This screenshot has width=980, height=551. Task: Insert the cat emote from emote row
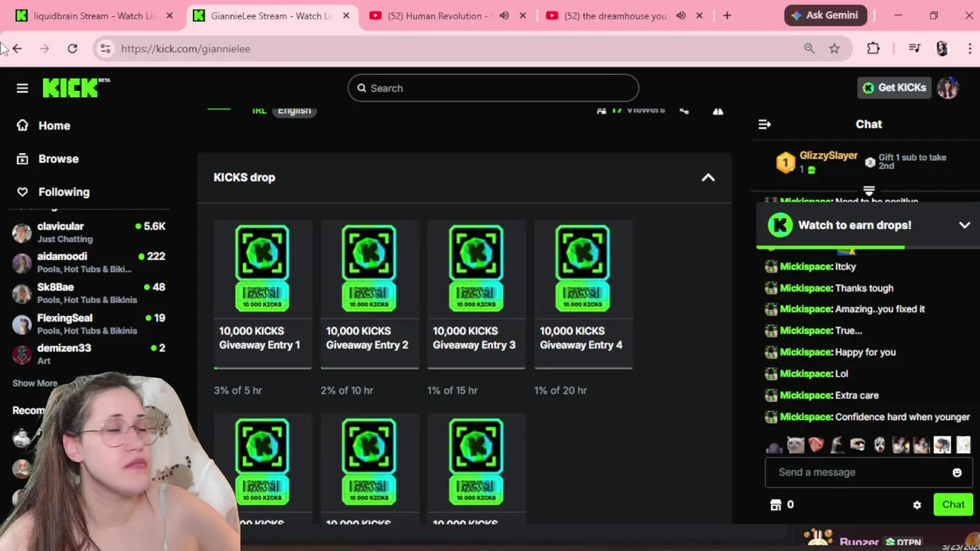click(x=795, y=445)
